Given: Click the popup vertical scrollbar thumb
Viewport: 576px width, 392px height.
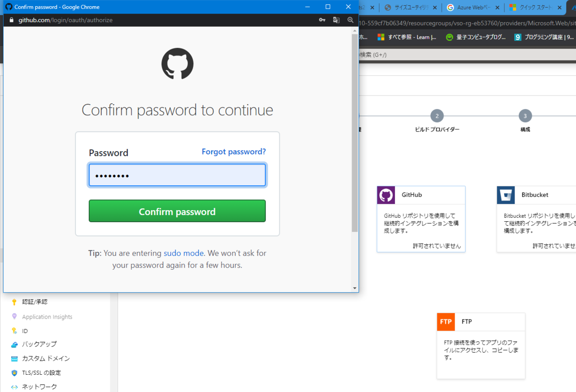Looking at the screenshot, I should pos(355,133).
